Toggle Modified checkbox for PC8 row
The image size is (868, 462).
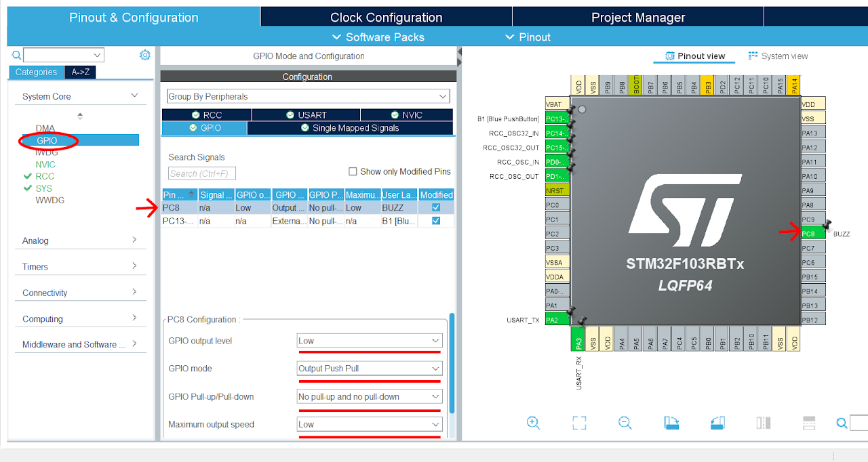(436, 208)
